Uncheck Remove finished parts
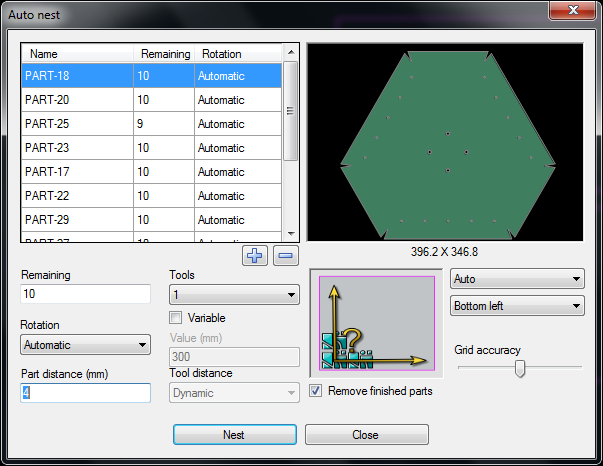The image size is (603, 466). click(317, 391)
